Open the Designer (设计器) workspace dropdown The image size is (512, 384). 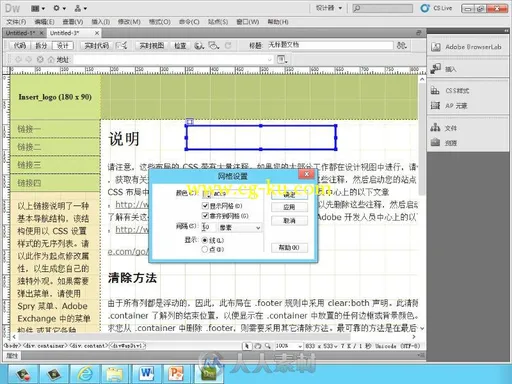(x=328, y=8)
